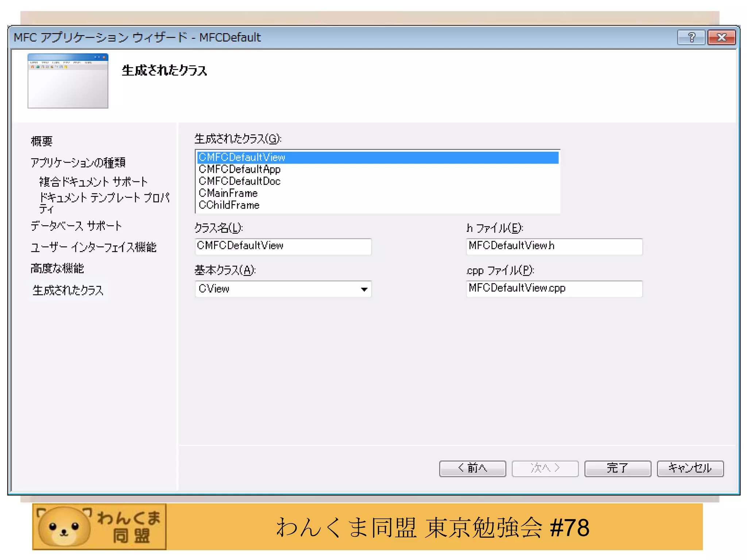Go to the 概要 wizard page
Image resolution: width=747 pixels, height=560 pixels.
(42, 141)
